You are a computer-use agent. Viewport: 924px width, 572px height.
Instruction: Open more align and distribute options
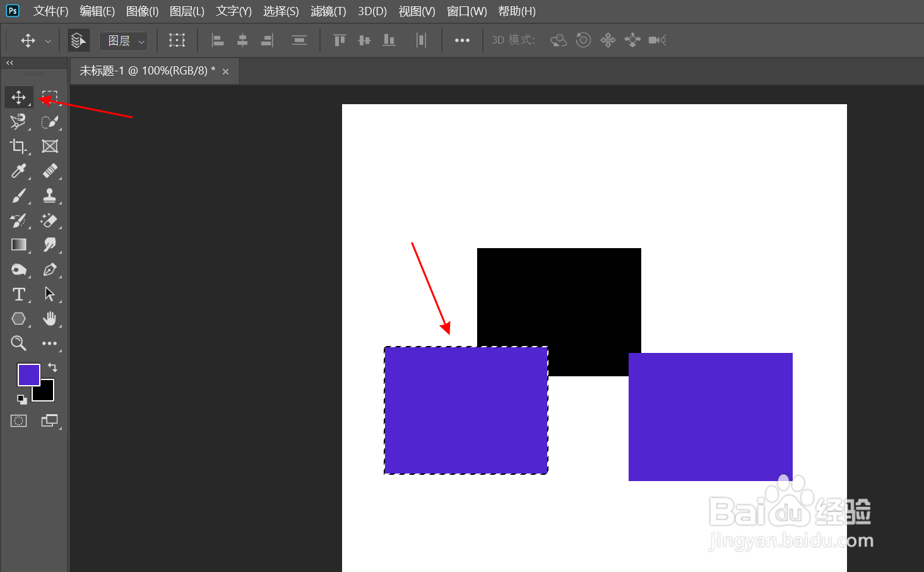coord(462,40)
